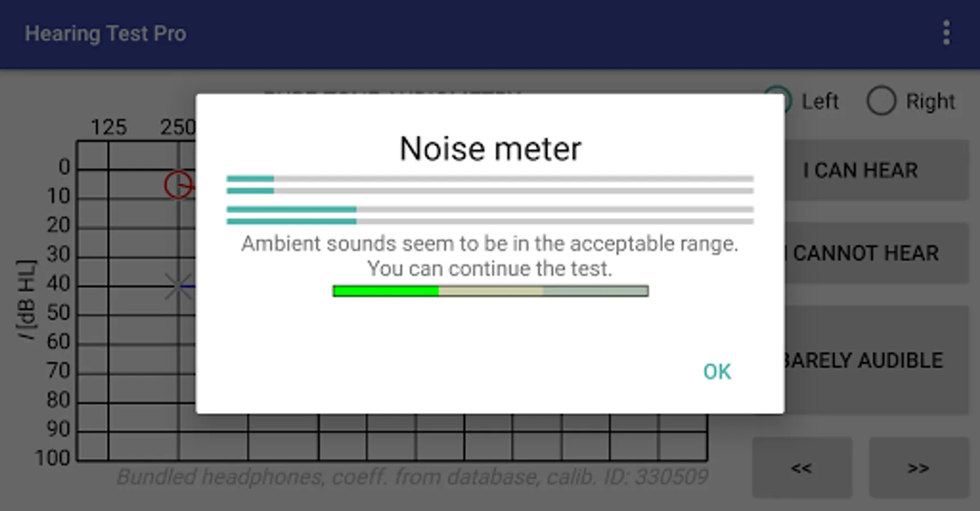Select the Right ear radio button

tap(881, 102)
